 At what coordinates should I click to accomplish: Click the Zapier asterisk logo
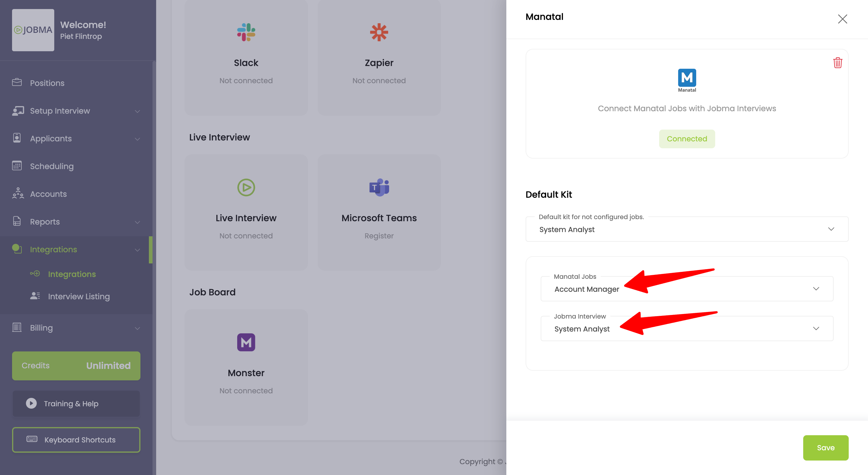click(x=379, y=32)
